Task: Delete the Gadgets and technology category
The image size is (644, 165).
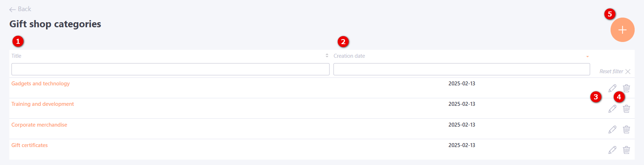Action: click(x=626, y=88)
